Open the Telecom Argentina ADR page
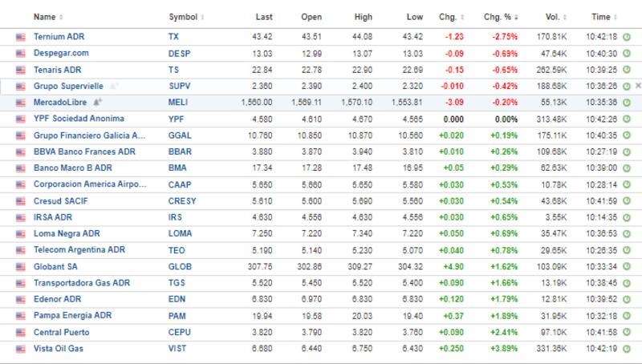The height and width of the screenshot is (364, 642). click(79, 250)
